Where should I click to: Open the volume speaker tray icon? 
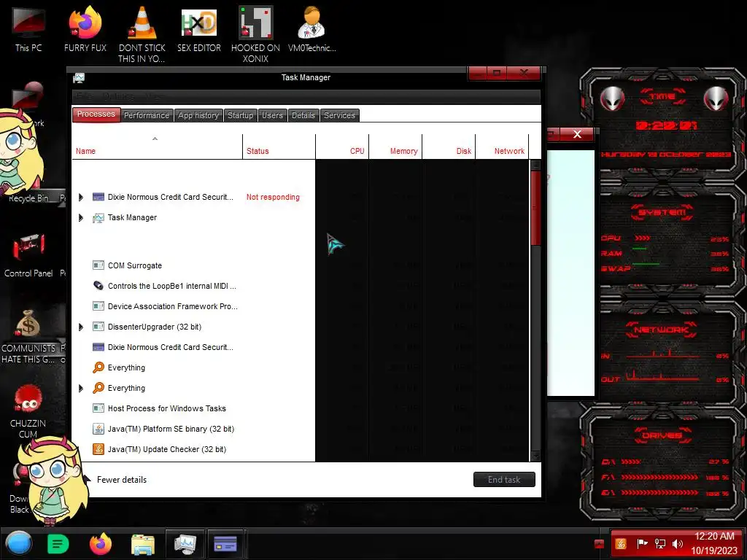tap(678, 544)
